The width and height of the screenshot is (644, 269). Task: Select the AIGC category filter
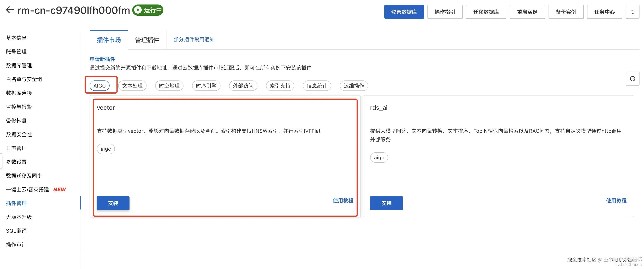[x=100, y=86]
